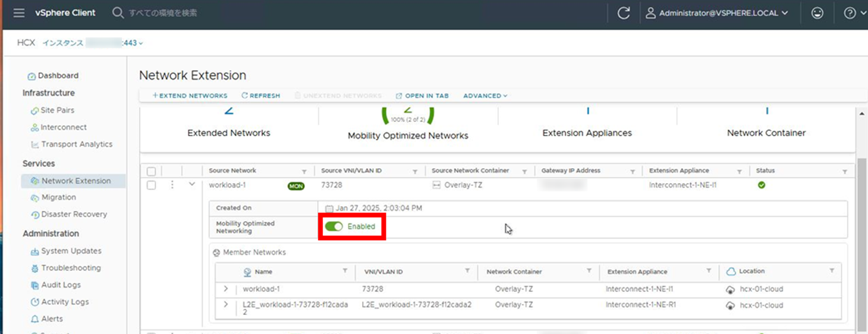
Task: Open Dashboard in the sidebar
Action: click(x=58, y=75)
